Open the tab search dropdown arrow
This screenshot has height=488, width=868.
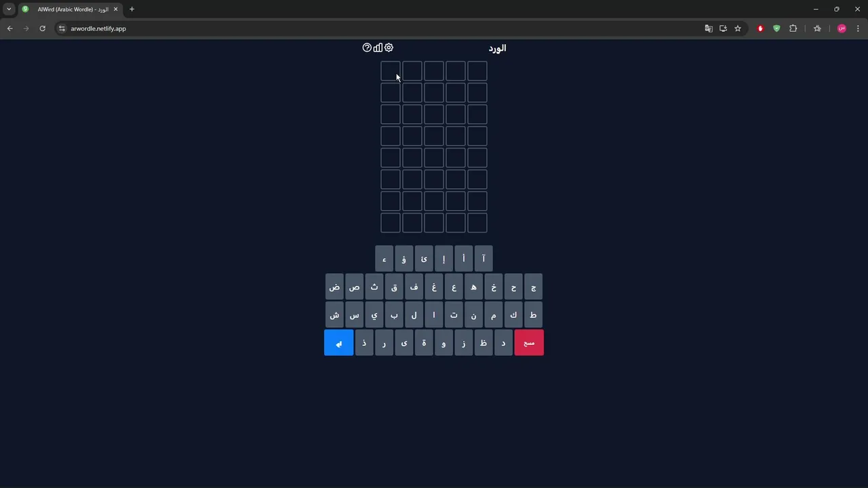coord(9,9)
